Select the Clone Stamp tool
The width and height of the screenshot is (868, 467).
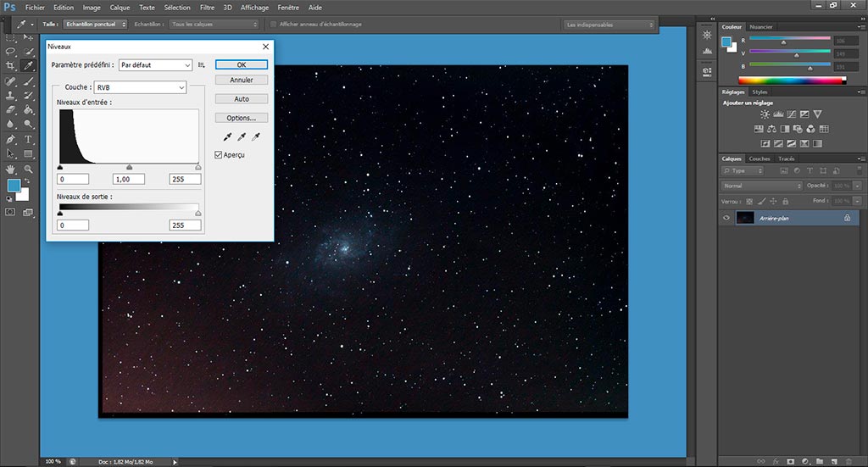10,95
